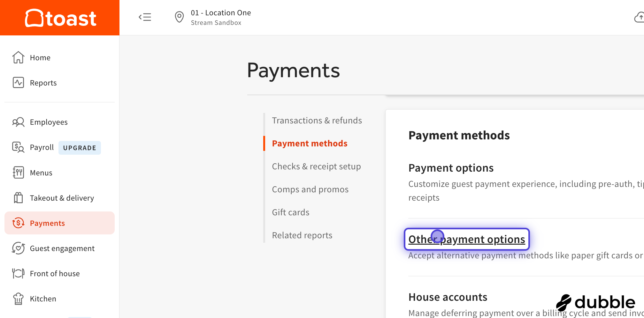Viewport: 644px width, 318px height.
Task: Open Transactions & refunds section
Action: (x=317, y=120)
